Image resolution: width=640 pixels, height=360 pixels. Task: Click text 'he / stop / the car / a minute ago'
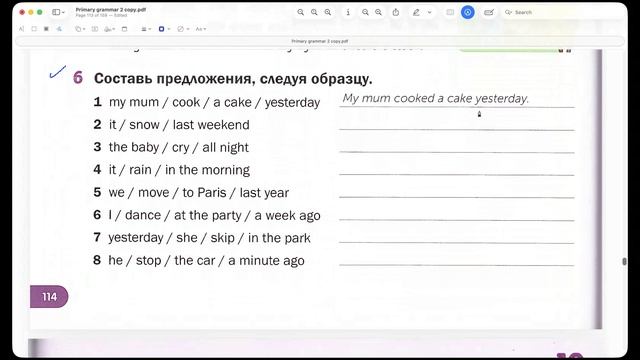(206, 260)
